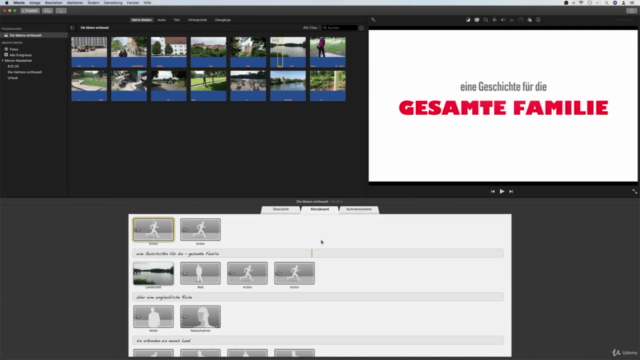Screen dimensions: 640x360
Task: Open the Markieren menu
Action: [x=75, y=2]
